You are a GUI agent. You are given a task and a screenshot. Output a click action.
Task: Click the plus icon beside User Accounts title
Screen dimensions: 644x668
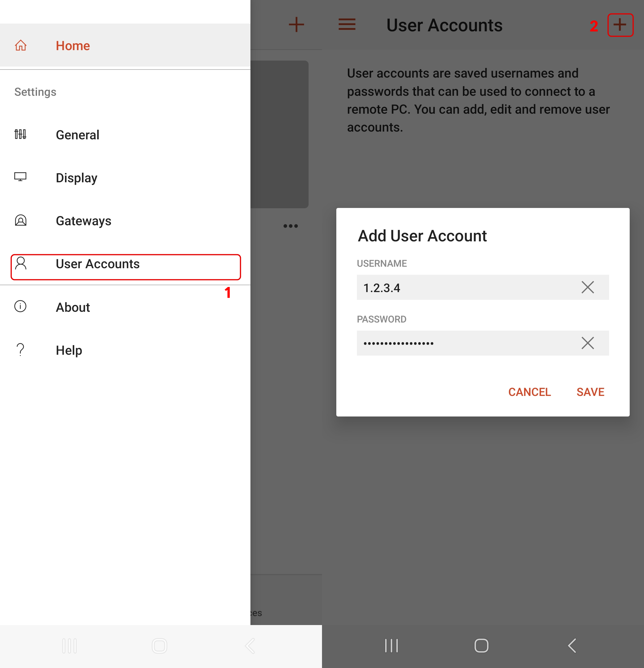click(620, 25)
